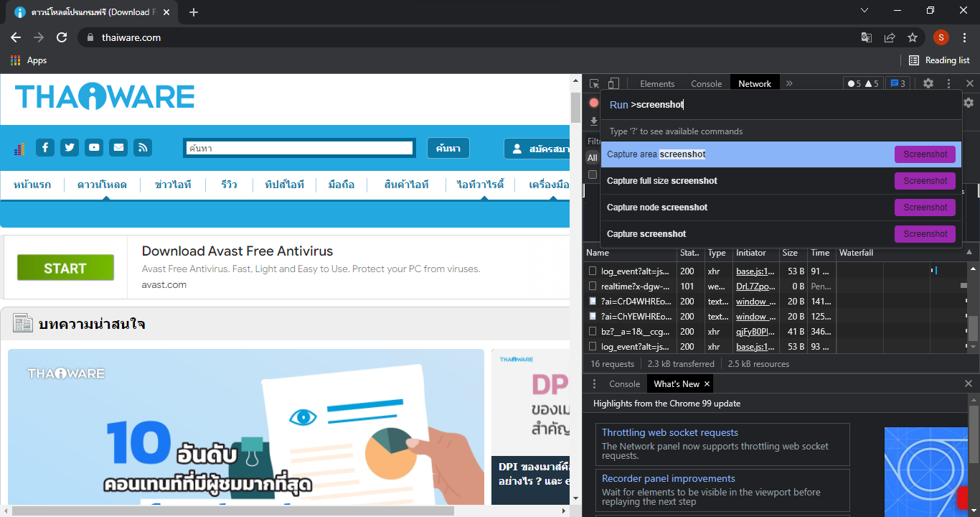Go forward in browser history
The image size is (980, 517).
[x=39, y=37]
